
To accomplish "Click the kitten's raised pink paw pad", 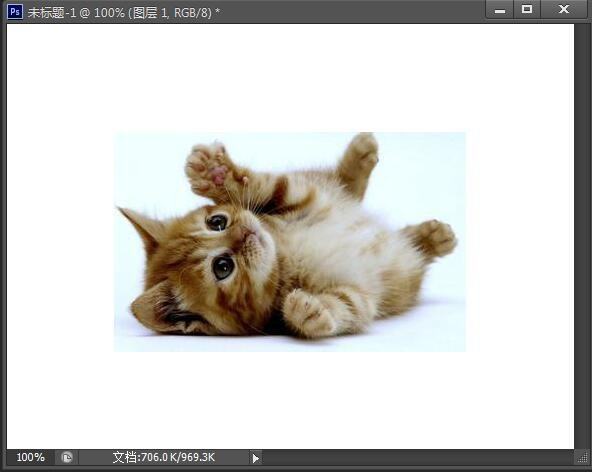I will (219, 176).
